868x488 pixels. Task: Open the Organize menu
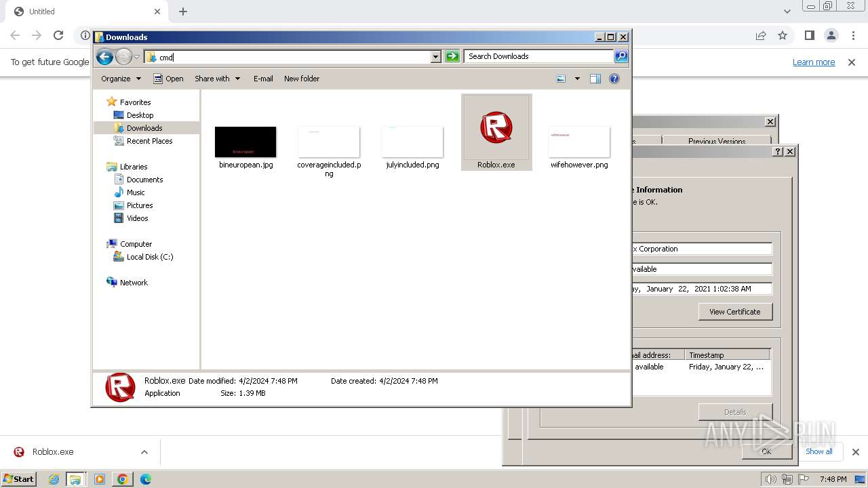(x=121, y=79)
